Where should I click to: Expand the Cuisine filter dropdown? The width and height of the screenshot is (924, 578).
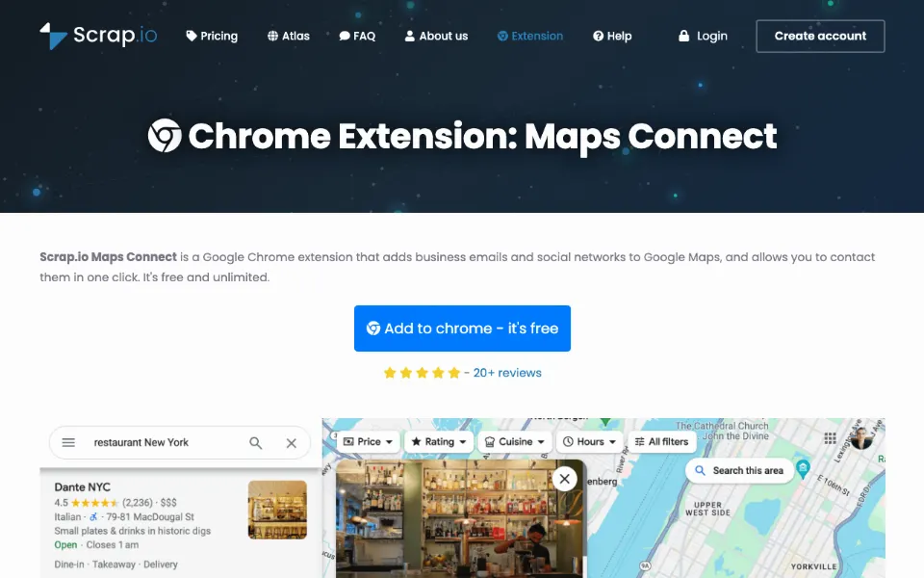point(514,442)
